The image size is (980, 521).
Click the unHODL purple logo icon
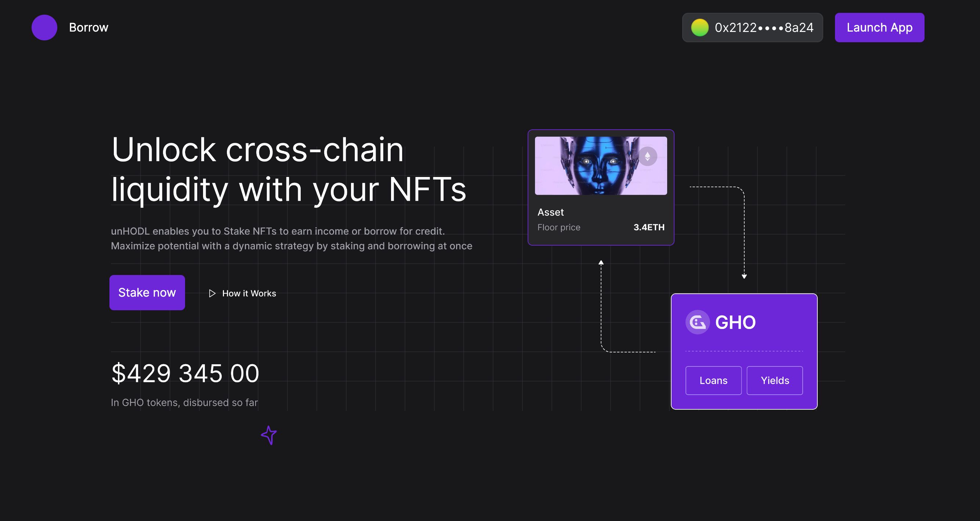pos(44,27)
